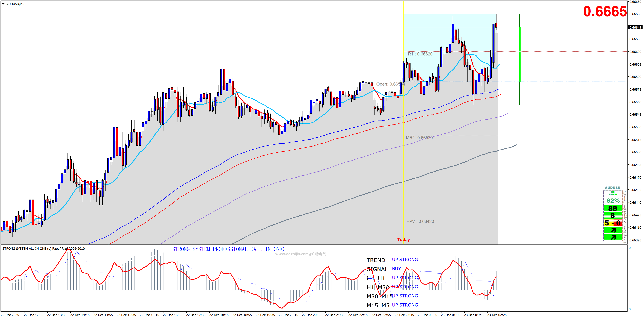
Task: Click the 0.66620 price scale value
Action: [x=635, y=52]
